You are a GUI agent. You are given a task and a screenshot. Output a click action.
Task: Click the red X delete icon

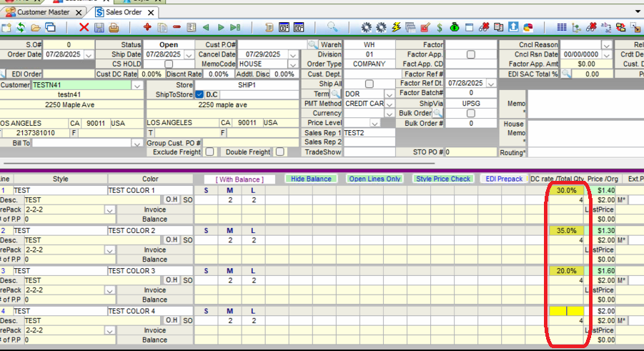pyautogui.click(x=84, y=28)
